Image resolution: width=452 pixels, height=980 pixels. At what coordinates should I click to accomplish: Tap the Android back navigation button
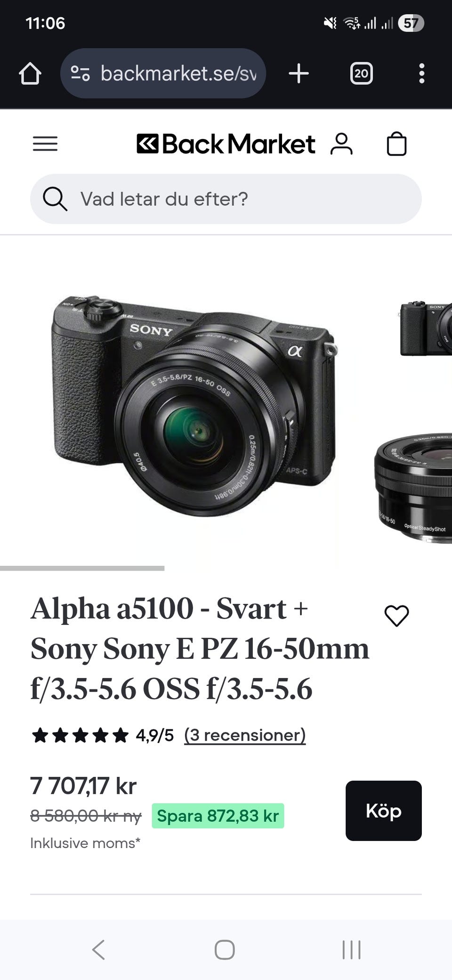pyautogui.click(x=98, y=949)
